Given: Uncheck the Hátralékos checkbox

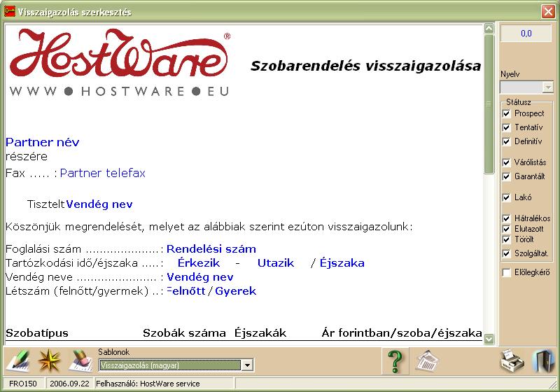Looking at the screenshot, I should tap(506, 218).
